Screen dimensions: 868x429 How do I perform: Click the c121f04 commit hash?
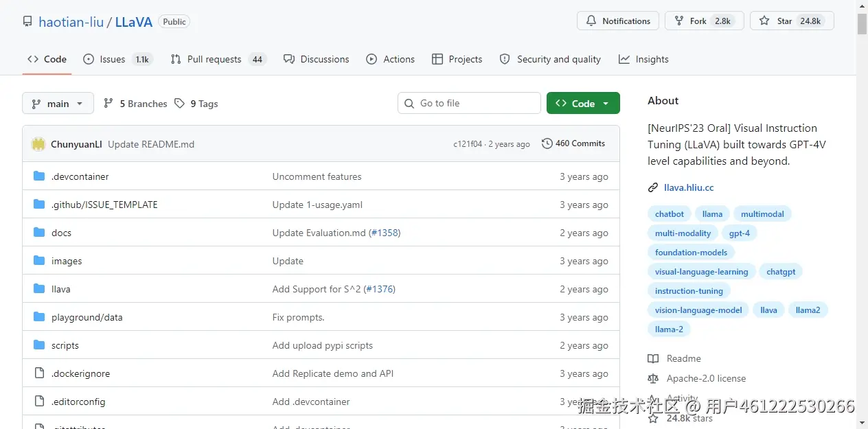[x=468, y=144]
